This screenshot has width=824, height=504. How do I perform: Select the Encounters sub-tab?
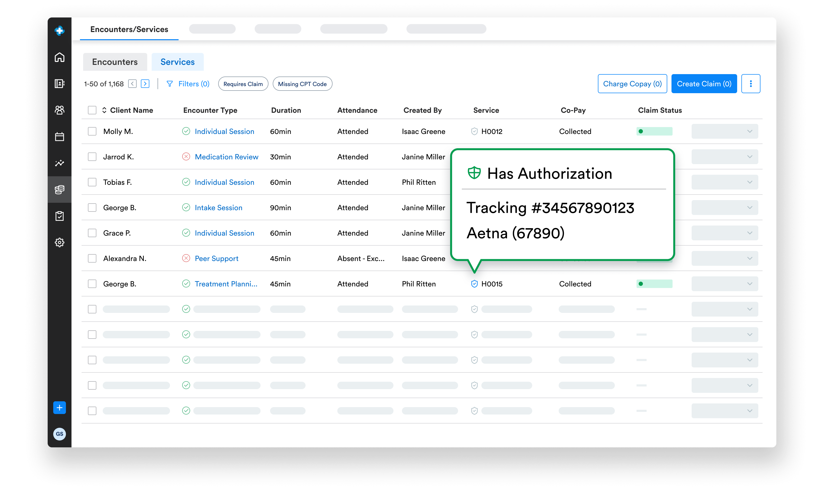tap(115, 62)
